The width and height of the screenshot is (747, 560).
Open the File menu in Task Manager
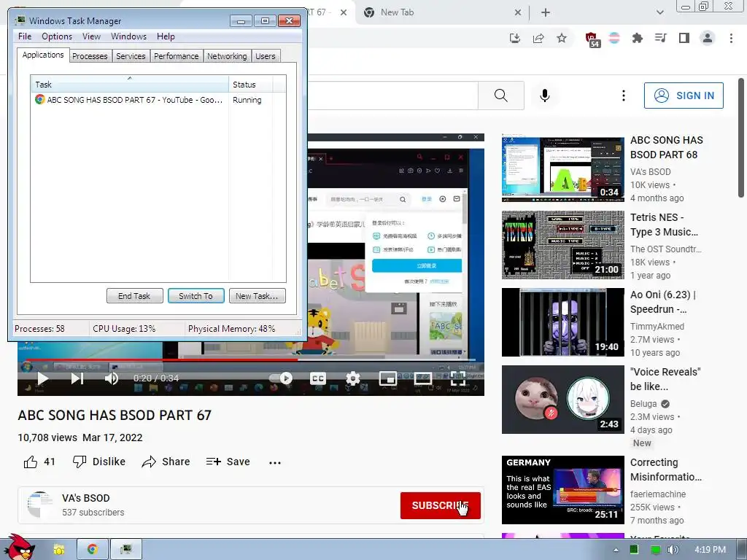point(25,36)
